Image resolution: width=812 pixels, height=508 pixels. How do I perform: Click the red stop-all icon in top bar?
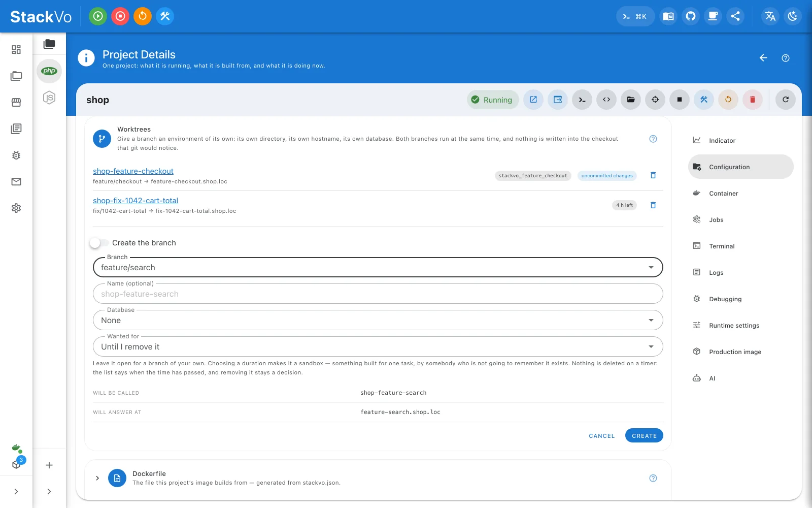click(120, 16)
